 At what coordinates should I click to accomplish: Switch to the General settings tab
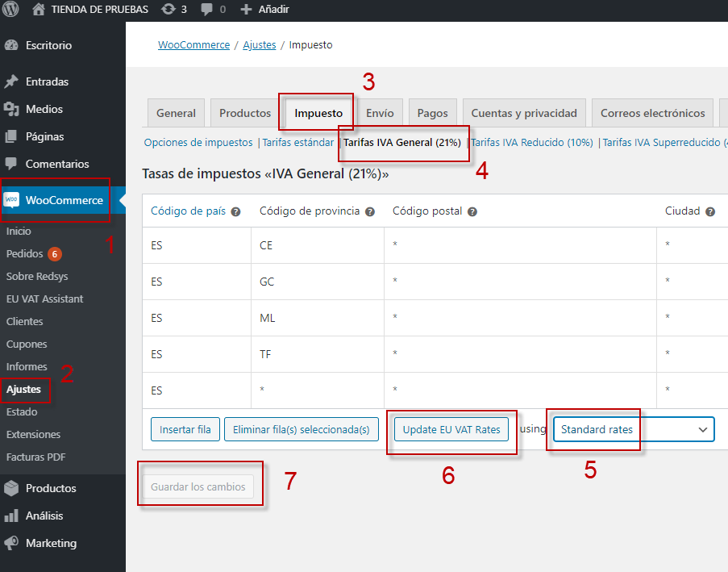pyautogui.click(x=176, y=113)
